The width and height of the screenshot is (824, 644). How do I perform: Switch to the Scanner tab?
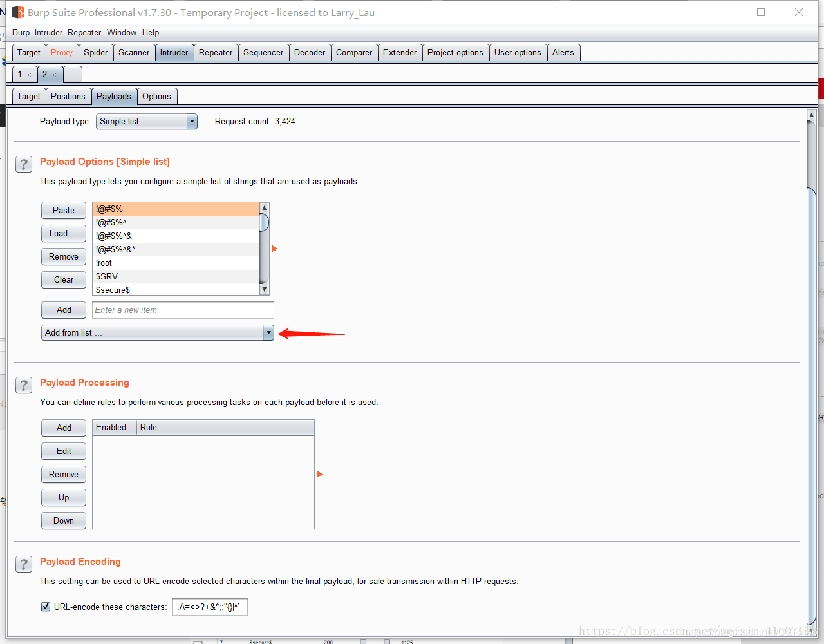click(x=134, y=52)
